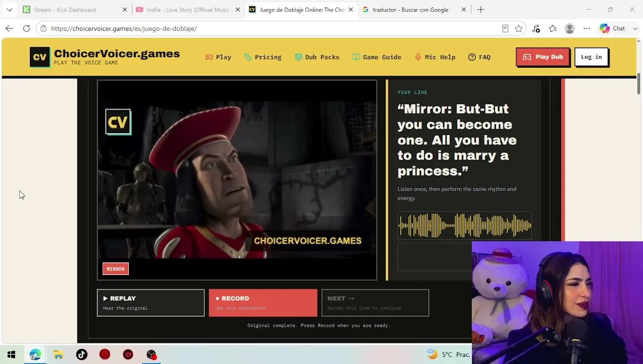Click the YOUR LINE label
Screen dimensions: 643x364
pyautogui.click(x=412, y=93)
